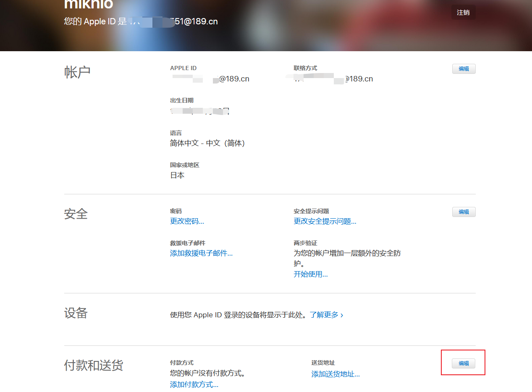Click the 帐户 section heading
The width and height of the screenshot is (532, 392).
pos(77,72)
